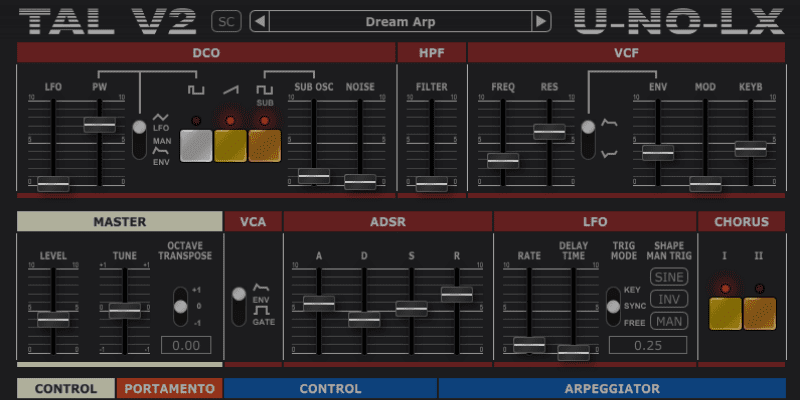Click the ADSR decay (D) slider handle
The width and height of the screenshot is (800, 400).
(364, 319)
